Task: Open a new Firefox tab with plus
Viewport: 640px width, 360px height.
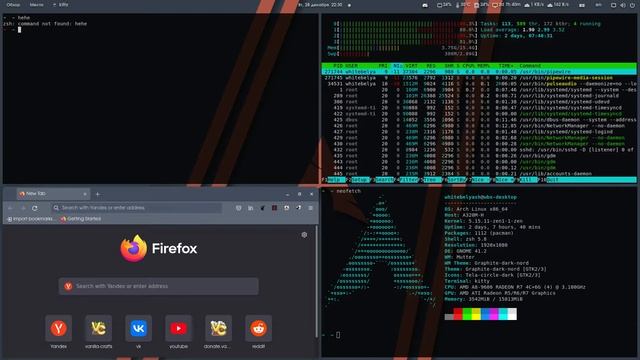Action: click(98, 194)
